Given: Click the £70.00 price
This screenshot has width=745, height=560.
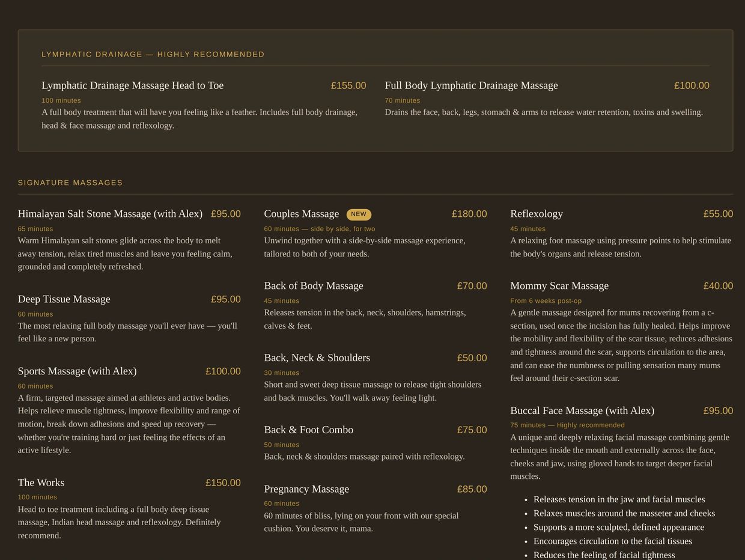Looking at the screenshot, I should (x=472, y=286).
